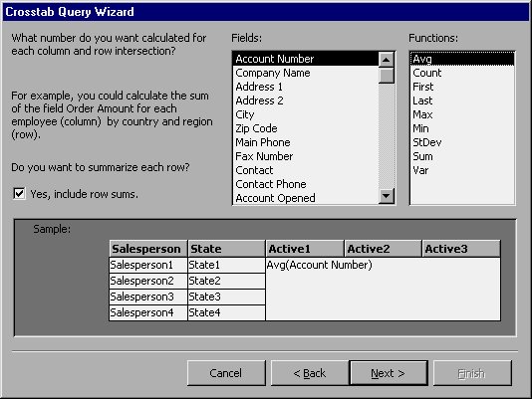Click the Next button
This screenshot has height=399, width=532.
[x=389, y=373]
